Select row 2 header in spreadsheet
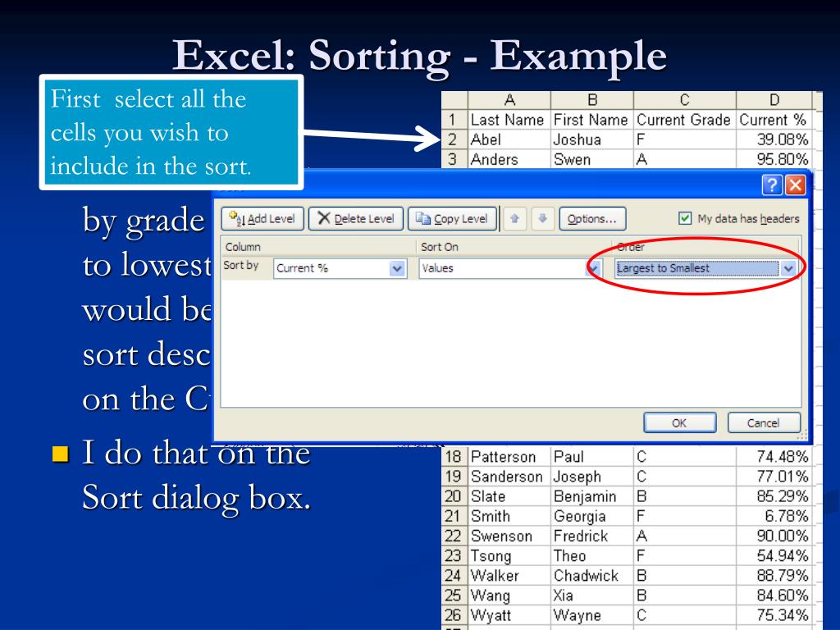Viewport: 840px width, 630px height. 454,139
